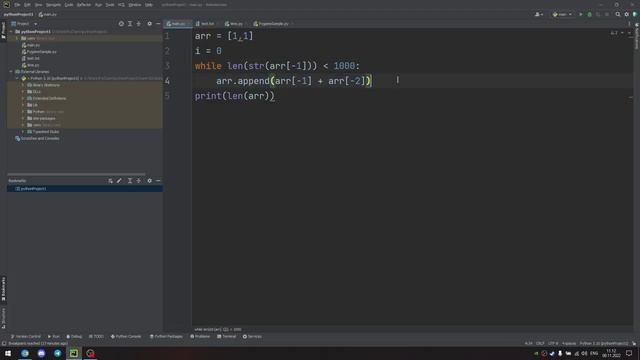Open Python Packages tool window
640x360 pixels.
click(166, 336)
